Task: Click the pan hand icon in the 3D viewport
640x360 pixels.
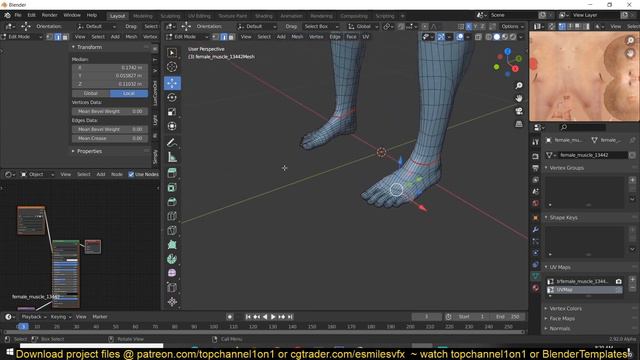Action: click(x=519, y=98)
